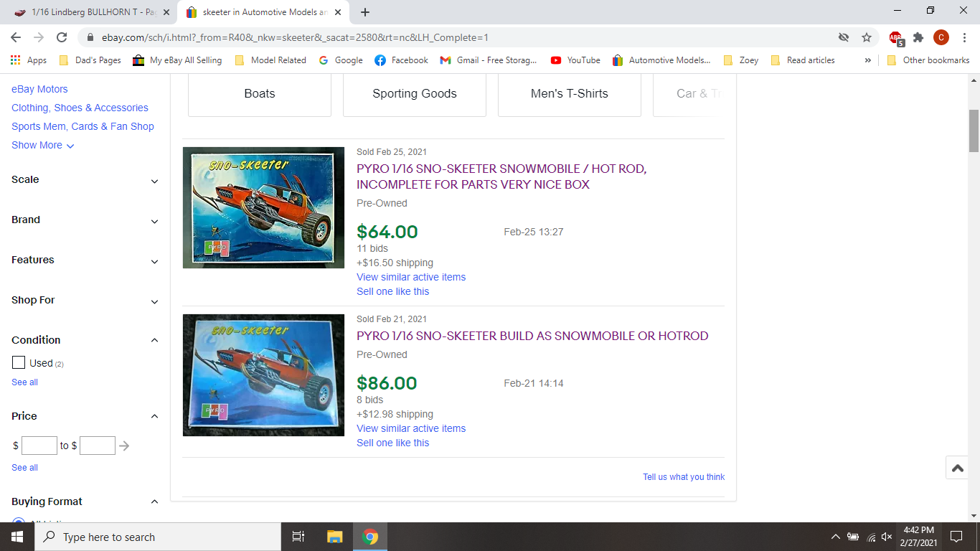Open the Windows Start menu
Screen dimensions: 980x551
coord(17,537)
